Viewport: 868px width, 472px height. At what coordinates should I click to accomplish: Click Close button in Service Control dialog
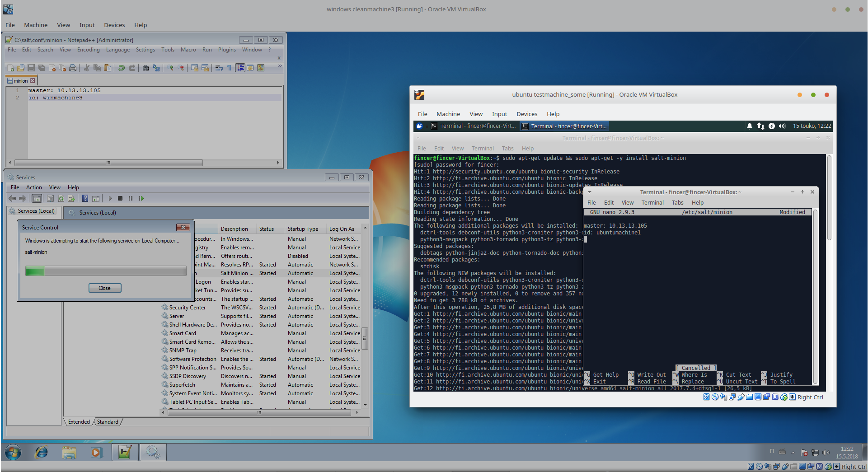[x=105, y=288]
